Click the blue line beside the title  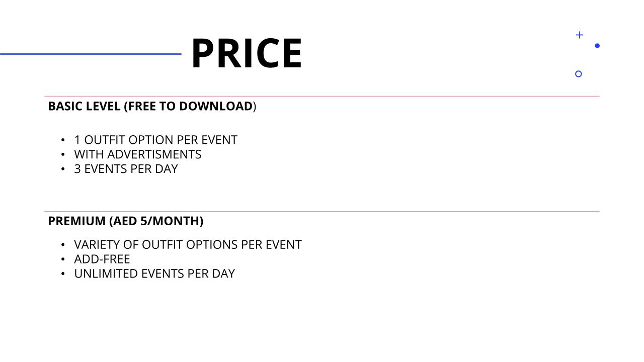[91, 54]
